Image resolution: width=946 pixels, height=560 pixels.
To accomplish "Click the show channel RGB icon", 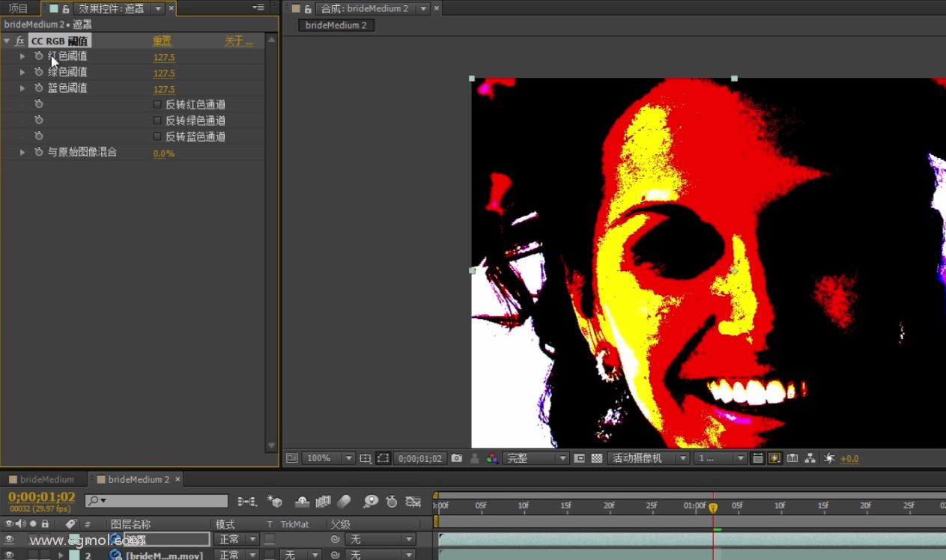I will click(x=492, y=458).
